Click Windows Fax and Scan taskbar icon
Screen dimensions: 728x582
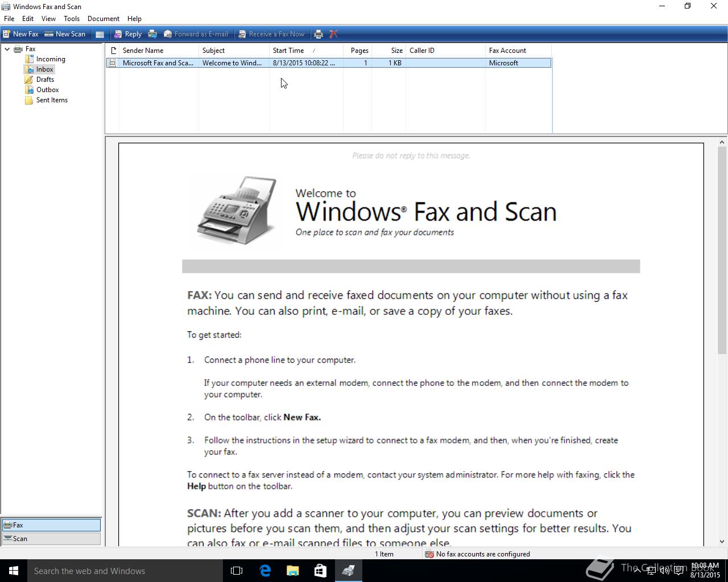348,571
